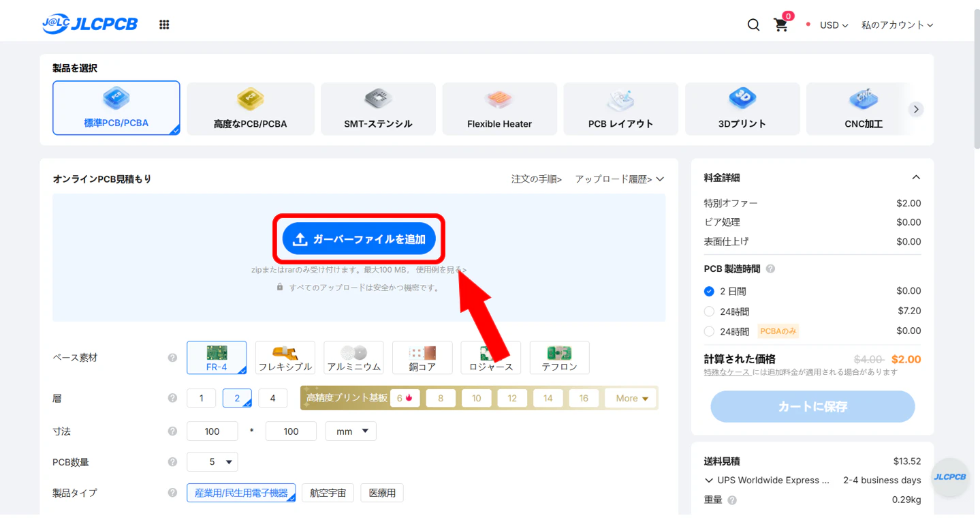Select 医療用 product type
Viewport: 980px width, 520px height.
point(382,493)
